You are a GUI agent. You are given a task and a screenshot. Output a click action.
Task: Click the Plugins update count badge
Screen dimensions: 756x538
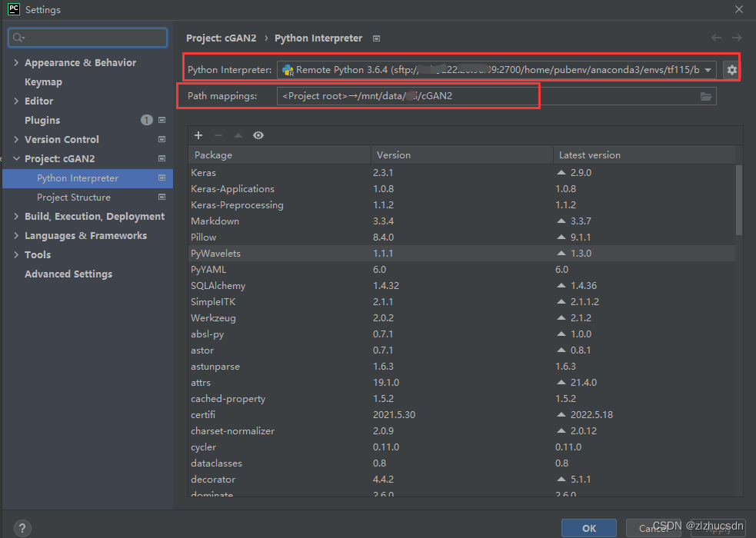pos(147,120)
